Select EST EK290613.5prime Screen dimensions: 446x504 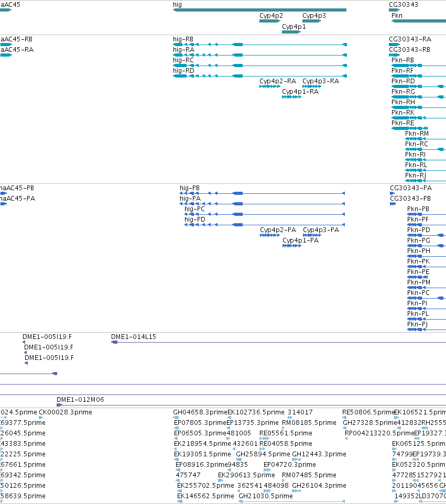tap(246, 475)
